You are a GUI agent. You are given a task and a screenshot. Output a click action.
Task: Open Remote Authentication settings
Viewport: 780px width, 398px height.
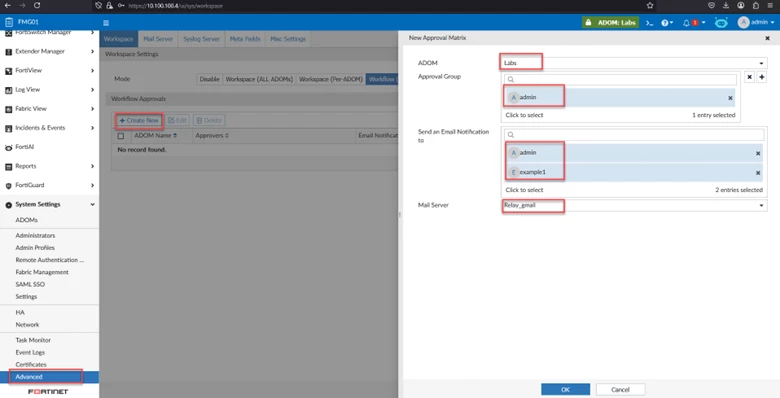click(49, 260)
